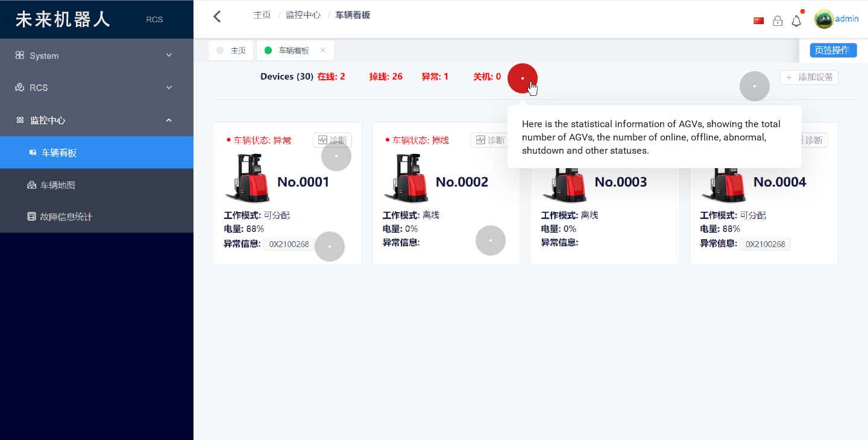The height and width of the screenshot is (440, 868).
Task: Click the 诊断 button for No.0002
Action: tap(490, 140)
